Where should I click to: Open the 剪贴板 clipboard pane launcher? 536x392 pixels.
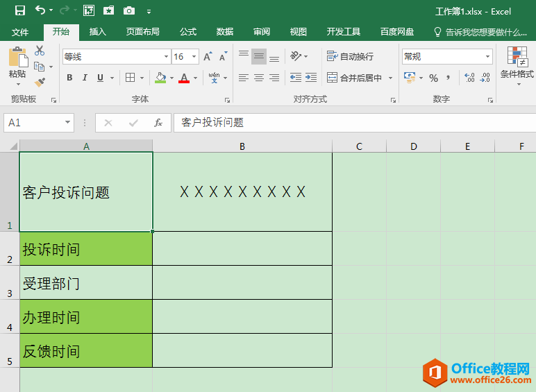[x=53, y=100]
